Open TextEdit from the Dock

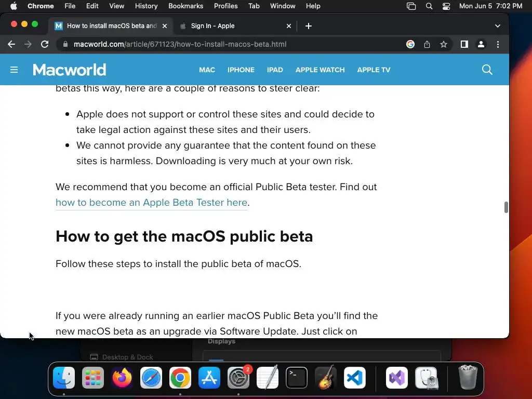click(268, 378)
